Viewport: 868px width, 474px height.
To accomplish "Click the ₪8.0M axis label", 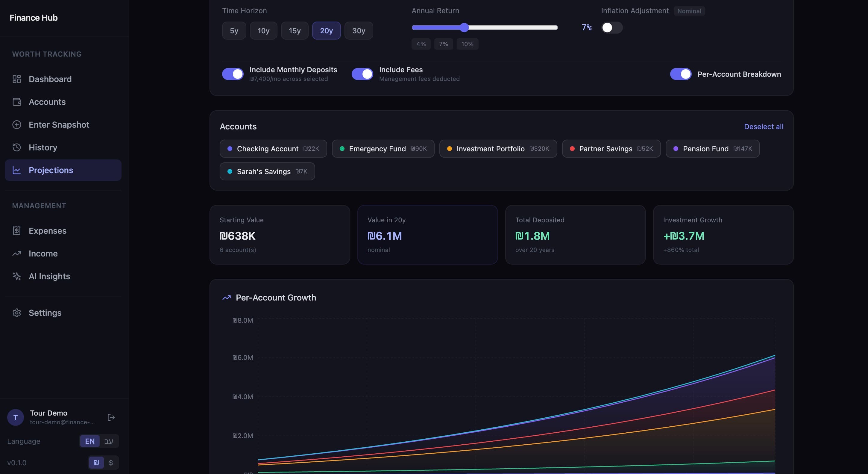I will (x=243, y=320).
